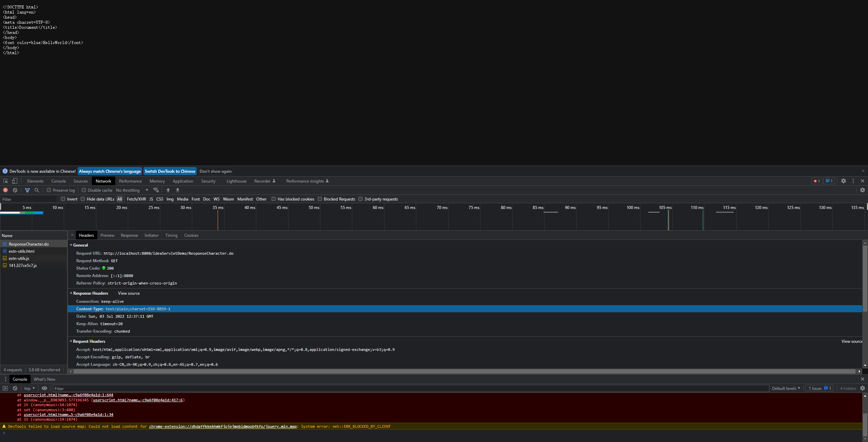
Task: Click Always match Chrome's language button
Action: point(110,171)
